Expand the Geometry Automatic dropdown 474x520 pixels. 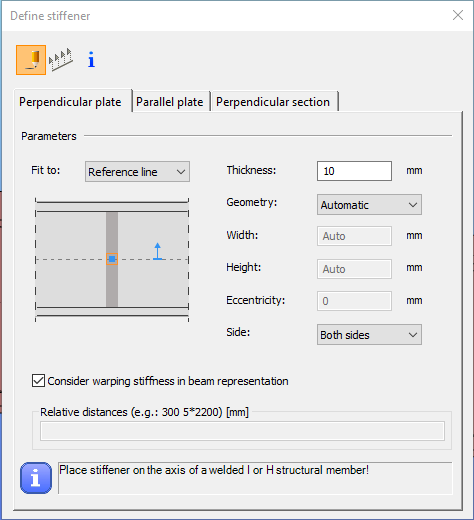[369, 205]
